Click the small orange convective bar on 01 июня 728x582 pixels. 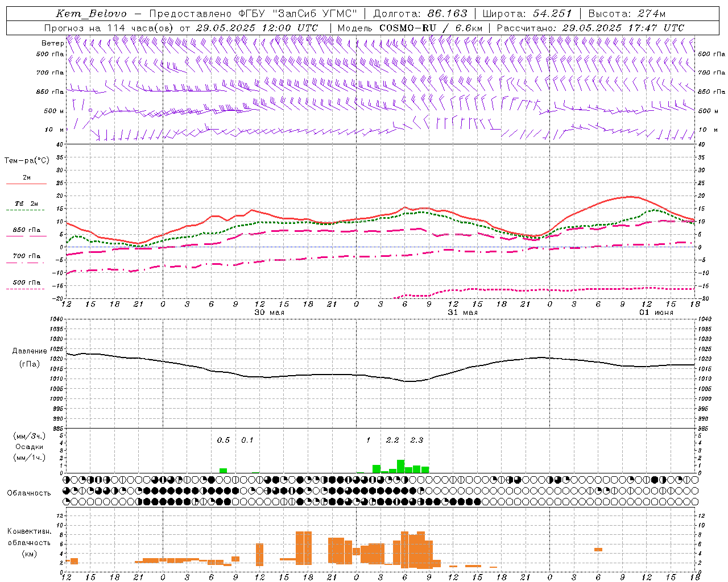coord(598,550)
